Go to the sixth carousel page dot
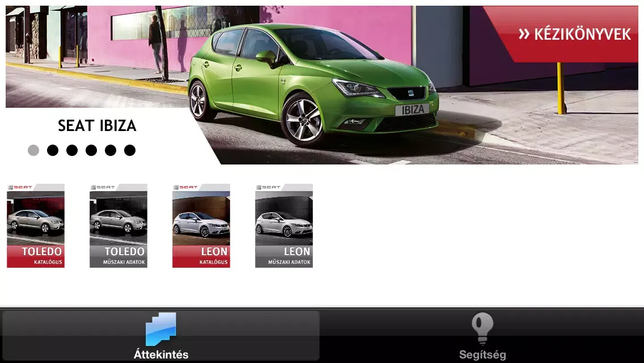This screenshot has height=363, width=644. [130, 150]
